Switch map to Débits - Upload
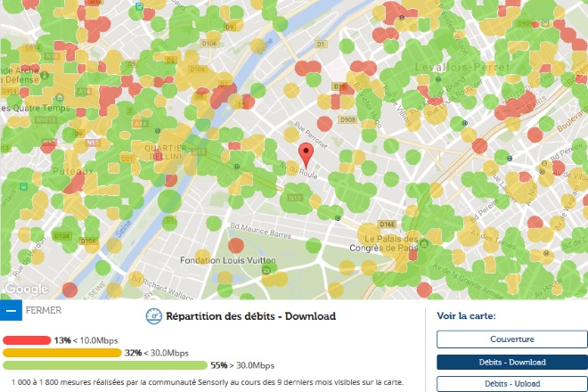 pos(512,383)
